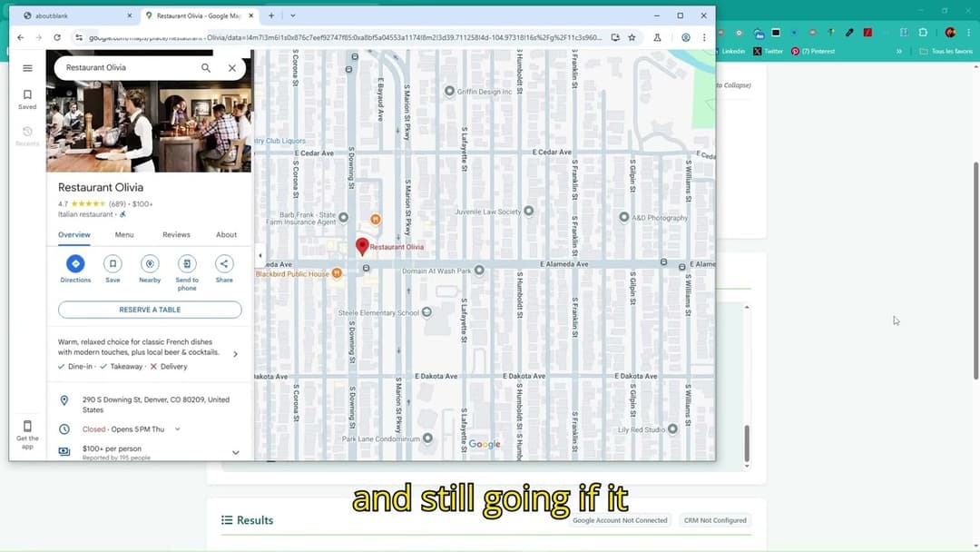Get Directions to Restaurant Olivia
The image size is (980, 552).
(x=75, y=270)
